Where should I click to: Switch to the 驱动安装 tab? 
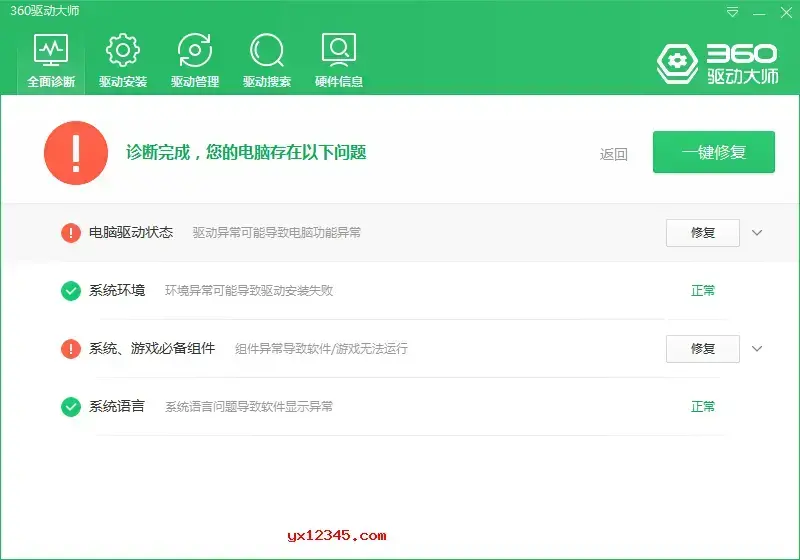pos(123,60)
